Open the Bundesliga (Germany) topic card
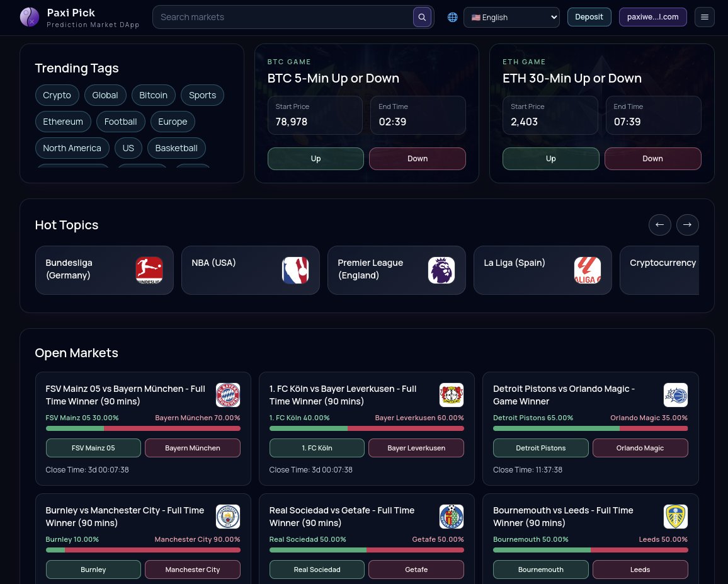Screen dimensions: 728x584 105,270
